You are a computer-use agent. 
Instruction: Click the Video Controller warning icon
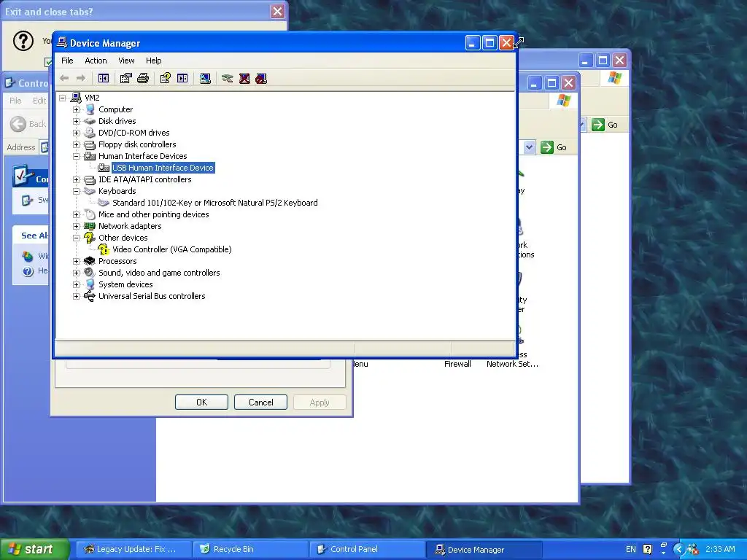tap(104, 249)
